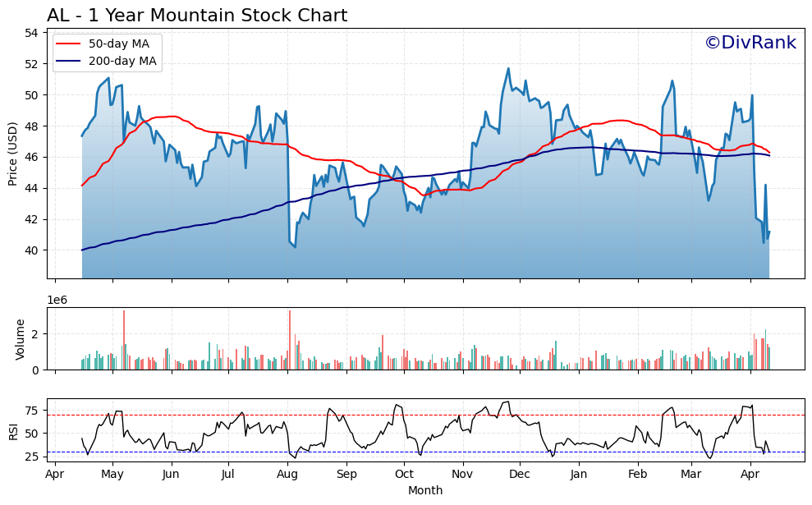Viewport: 812px width, 505px height.
Task: Click the 2 tick on the volume axis
Action: click(x=35, y=334)
